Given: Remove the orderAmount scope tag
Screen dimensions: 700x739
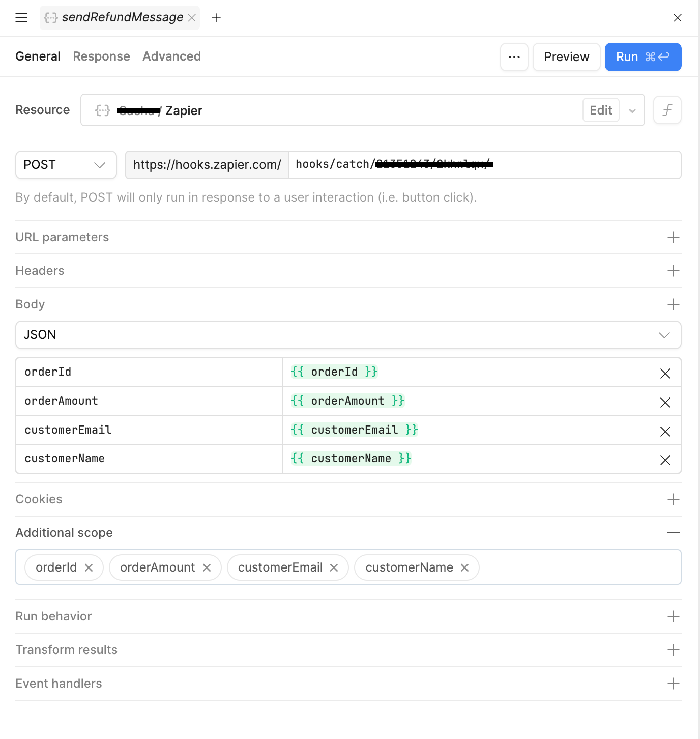Looking at the screenshot, I should 207,567.
